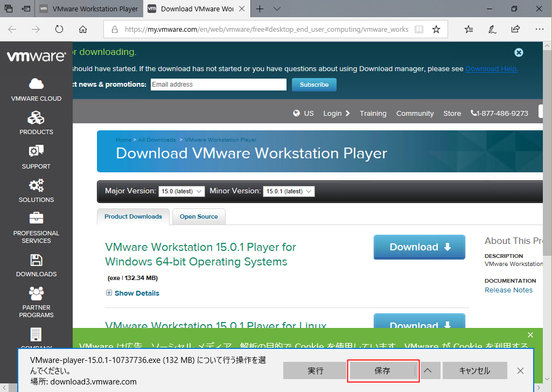Screen dimensions: 552x392
Task: Open Downloads in the sidebar
Action: pos(36,265)
